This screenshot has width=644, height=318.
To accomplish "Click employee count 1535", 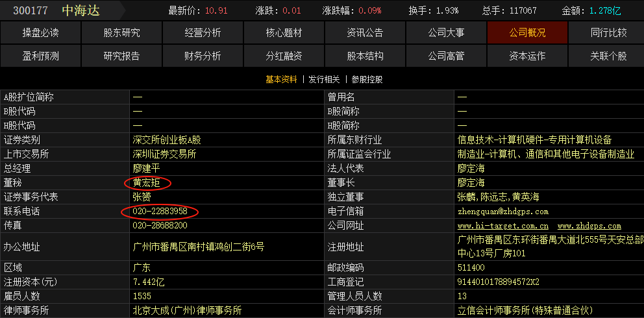I will pos(142,296).
